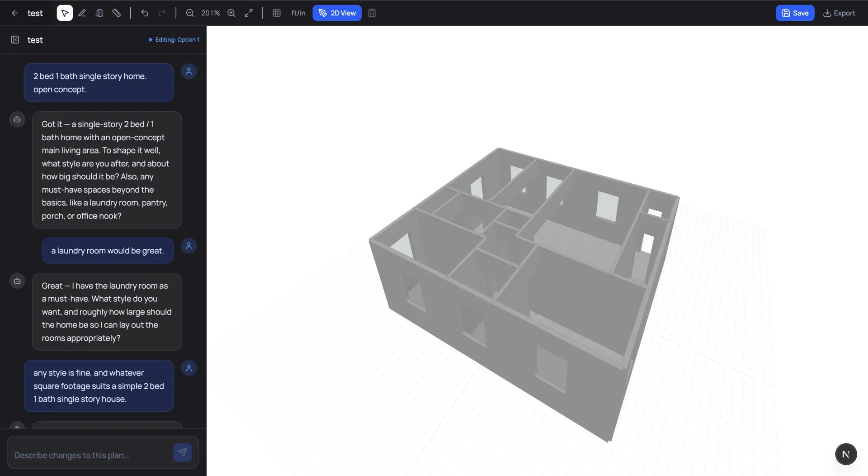Fit the plan to screen with expand icon
Viewport: 868px width, 476px height.
coord(248,13)
